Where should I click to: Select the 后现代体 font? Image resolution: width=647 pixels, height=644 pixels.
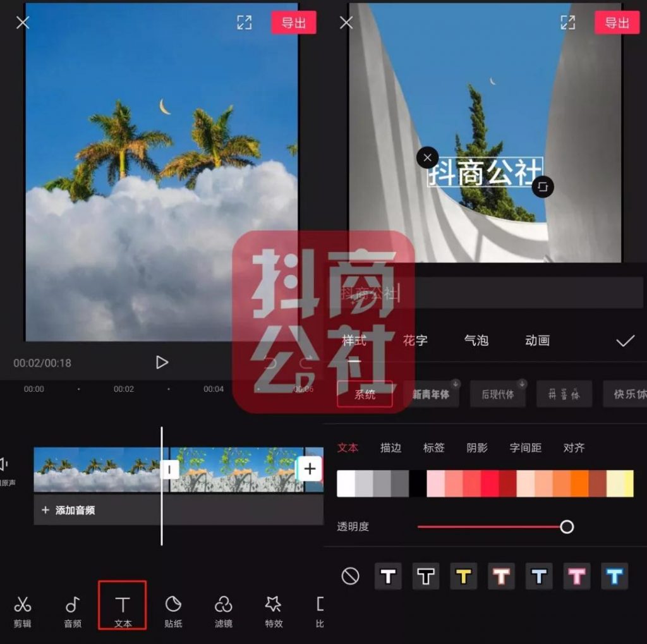(498, 394)
